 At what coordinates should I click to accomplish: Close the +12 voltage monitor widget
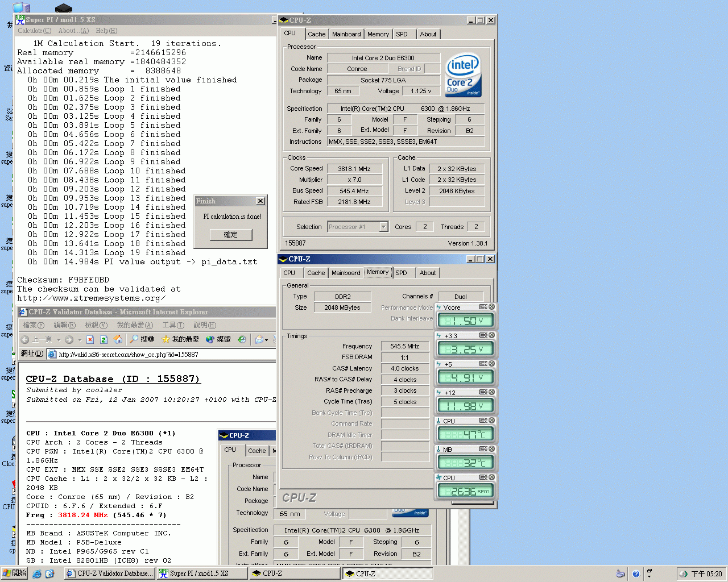(492, 392)
